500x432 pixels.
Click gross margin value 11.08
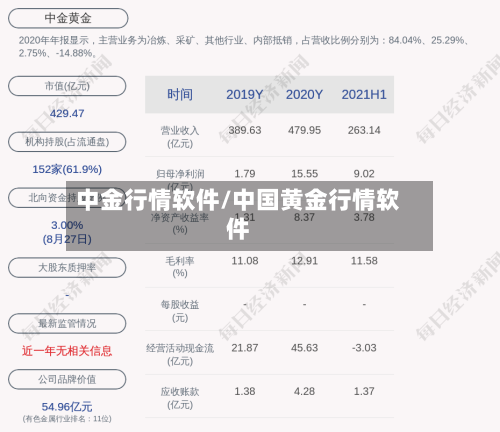(x=245, y=261)
